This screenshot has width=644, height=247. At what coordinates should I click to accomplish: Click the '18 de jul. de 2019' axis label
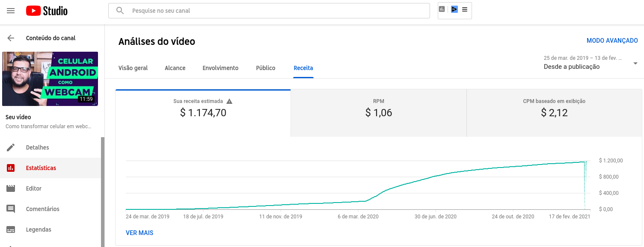point(203,217)
